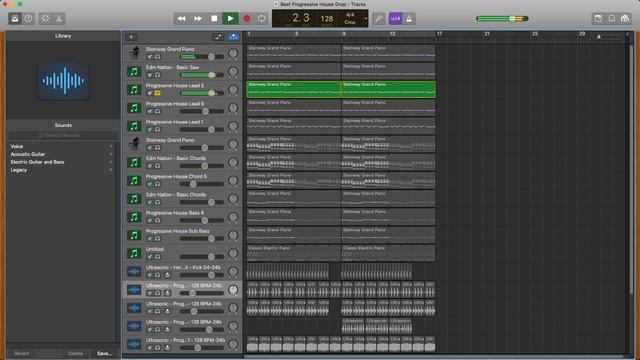Open the Editors scissors button
Viewport: 640px width, 360px height.
point(59,19)
